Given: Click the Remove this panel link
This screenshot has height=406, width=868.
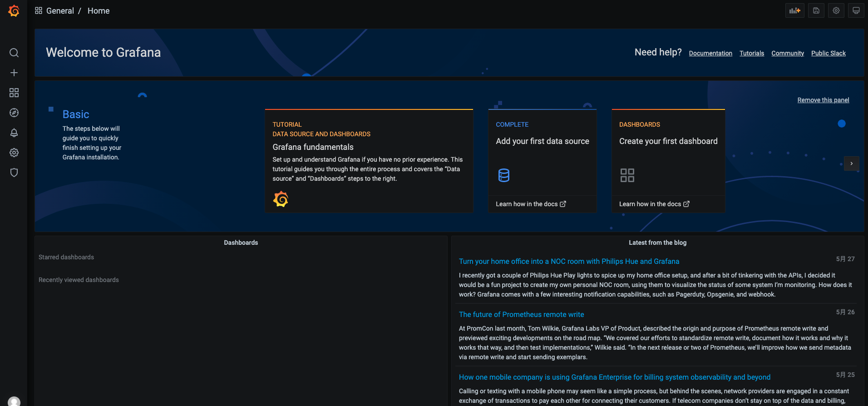Looking at the screenshot, I should point(823,100).
